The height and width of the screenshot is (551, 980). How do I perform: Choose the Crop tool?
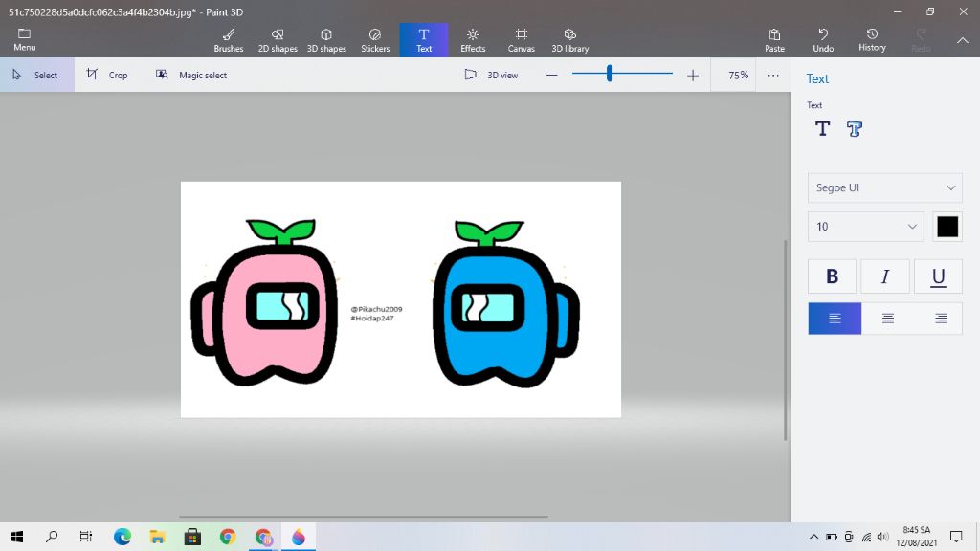[x=107, y=75]
